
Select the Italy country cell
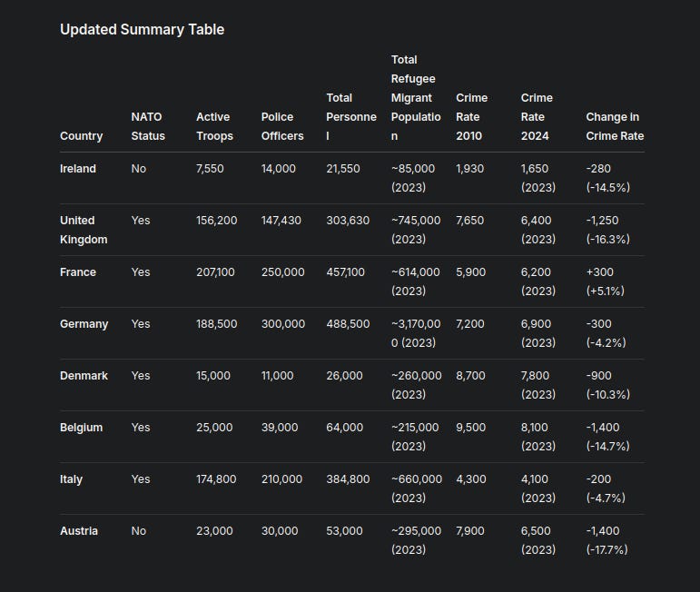(72, 479)
